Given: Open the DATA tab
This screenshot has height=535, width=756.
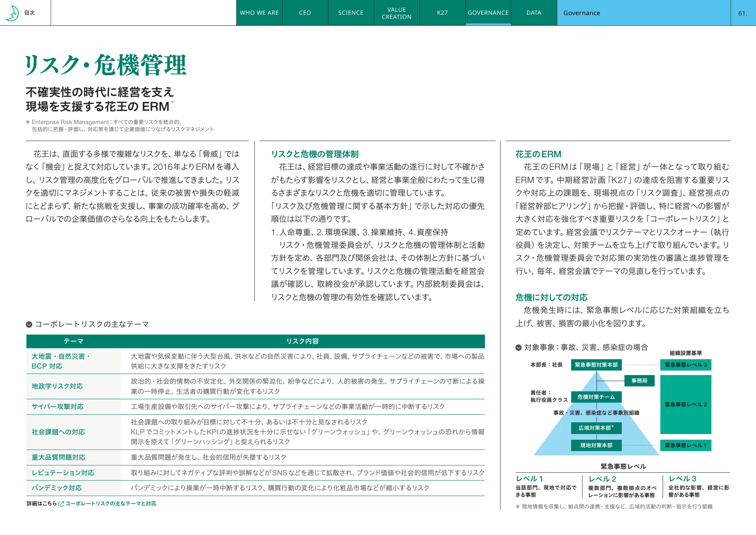Looking at the screenshot, I should pos(533,13).
